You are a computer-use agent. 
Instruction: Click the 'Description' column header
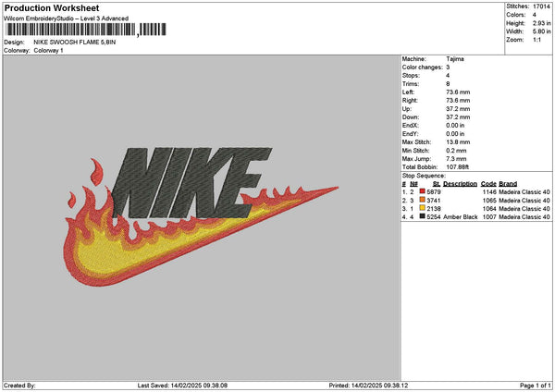coord(460,184)
